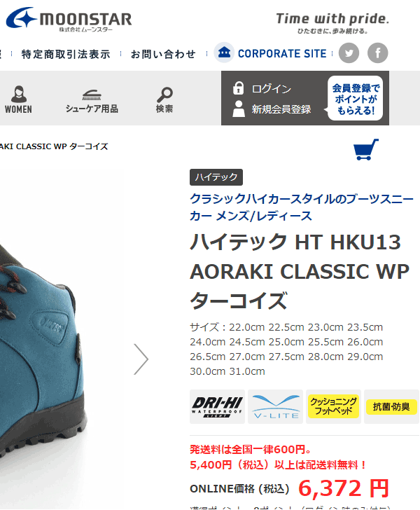Click the DRI-HI waterproof feature badge
The width and height of the screenshot is (420, 510).
pyautogui.click(x=217, y=406)
